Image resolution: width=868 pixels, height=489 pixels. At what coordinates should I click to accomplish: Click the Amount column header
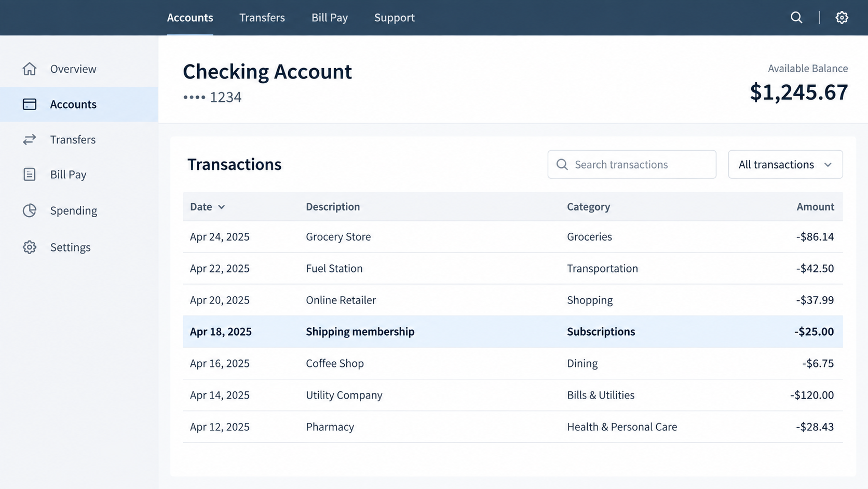815,207
